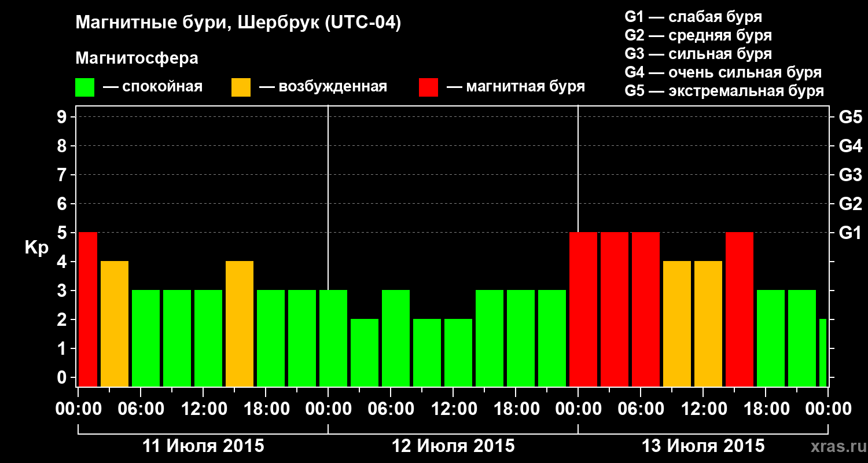Select the 'G4 — очень сильная буря' legend line
Image resolution: width=868 pixels, height=463 pixels.
click(x=723, y=72)
